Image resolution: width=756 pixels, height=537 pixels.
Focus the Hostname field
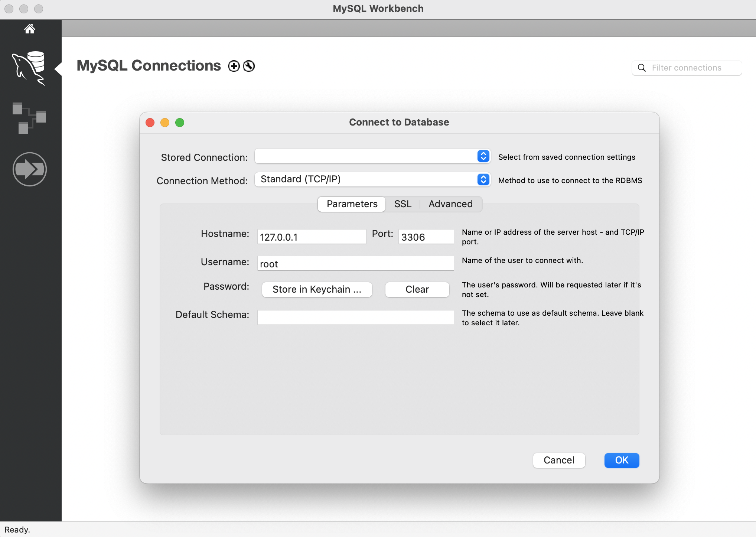(312, 237)
